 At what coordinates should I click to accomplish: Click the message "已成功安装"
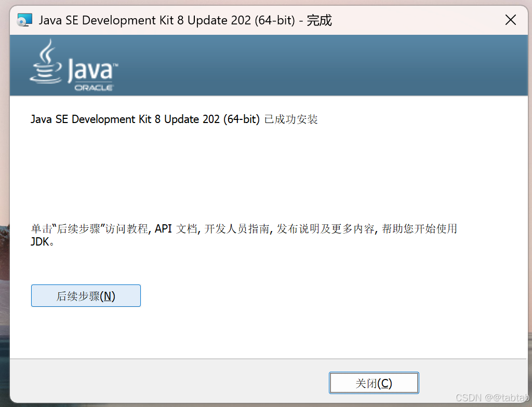291,119
